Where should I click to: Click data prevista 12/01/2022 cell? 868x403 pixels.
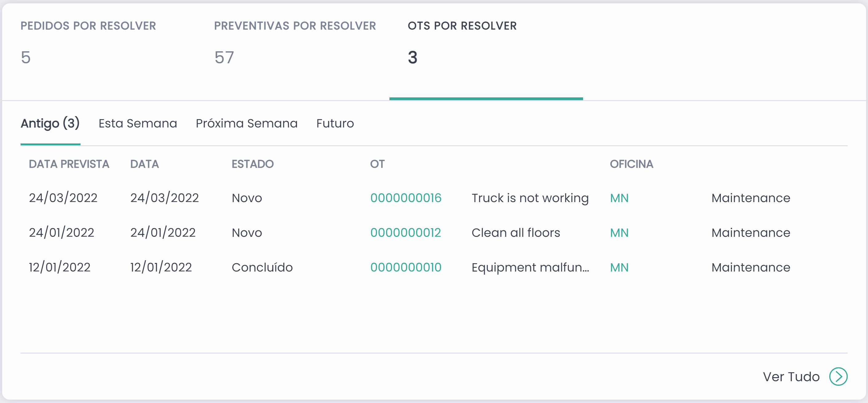[59, 267]
